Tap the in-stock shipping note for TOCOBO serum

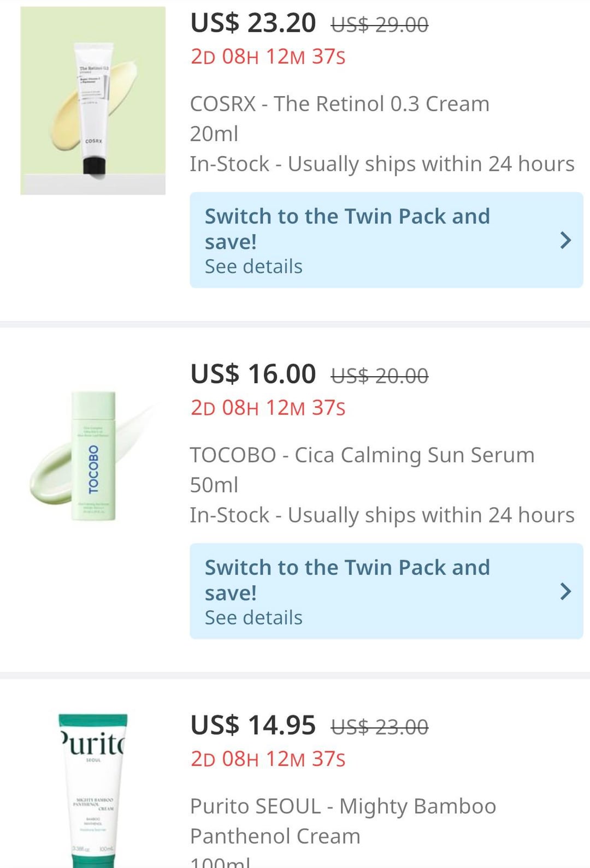382,515
